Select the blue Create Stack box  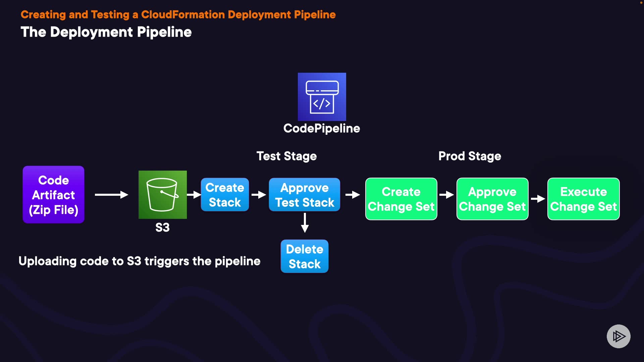tap(225, 195)
